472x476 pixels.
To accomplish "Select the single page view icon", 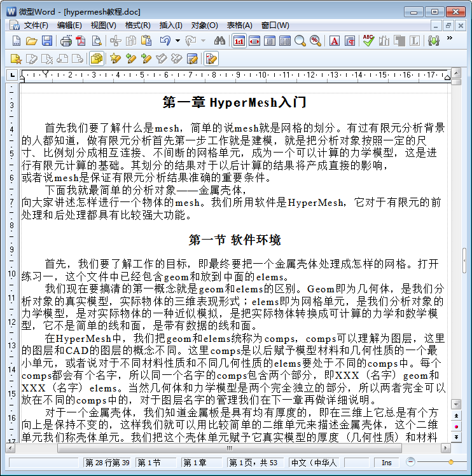I will 270,41.
